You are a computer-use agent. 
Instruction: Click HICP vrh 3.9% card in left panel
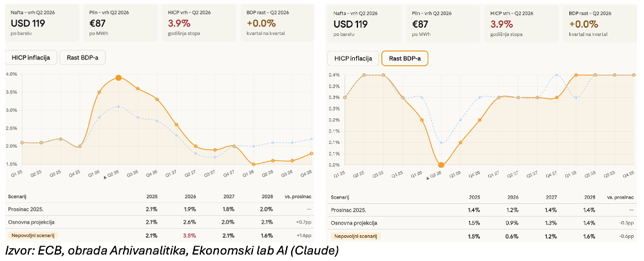200,23
